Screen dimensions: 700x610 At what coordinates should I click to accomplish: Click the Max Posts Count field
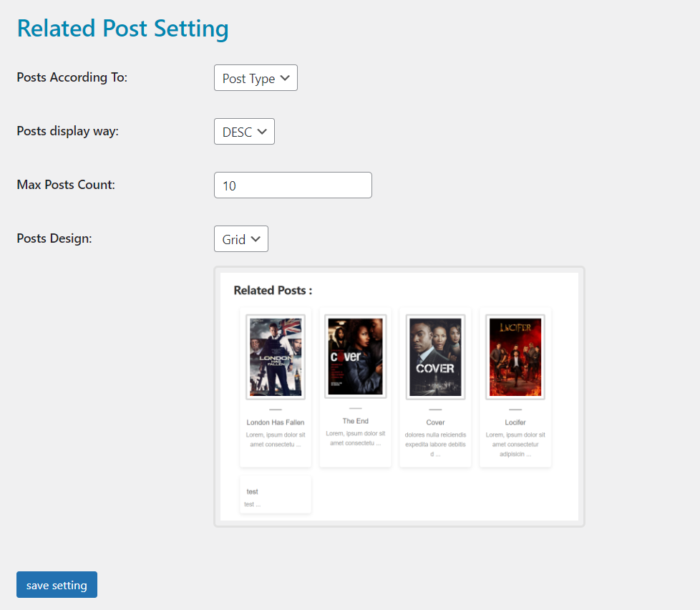[293, 185]
